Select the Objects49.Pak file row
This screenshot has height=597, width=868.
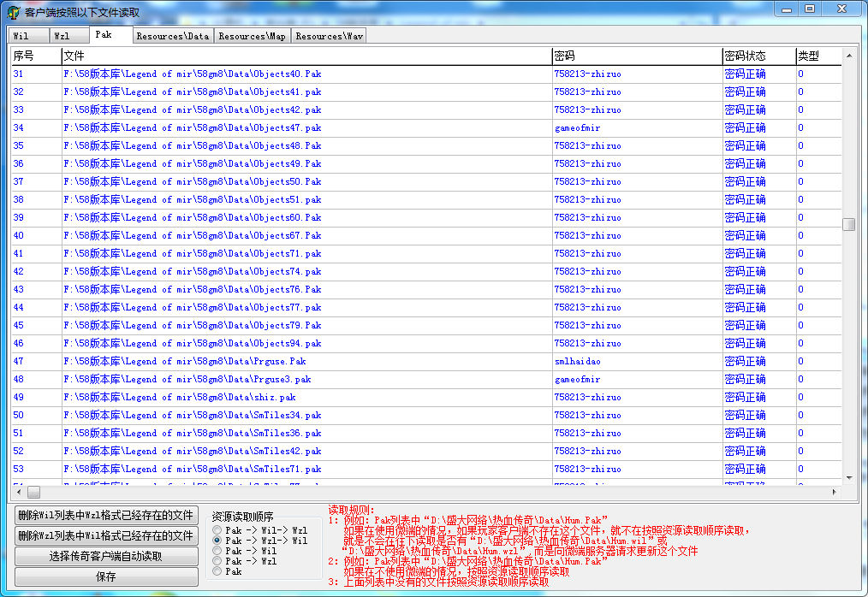(426, 163)
